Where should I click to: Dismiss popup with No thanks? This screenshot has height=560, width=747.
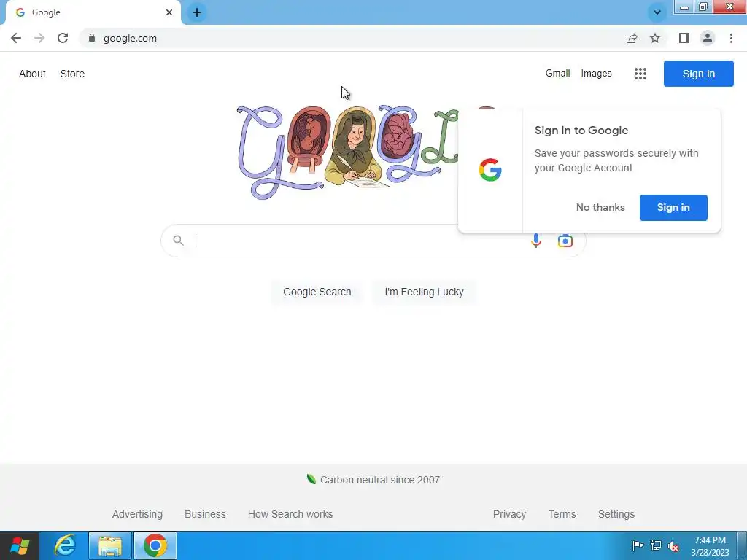point(600,207)
